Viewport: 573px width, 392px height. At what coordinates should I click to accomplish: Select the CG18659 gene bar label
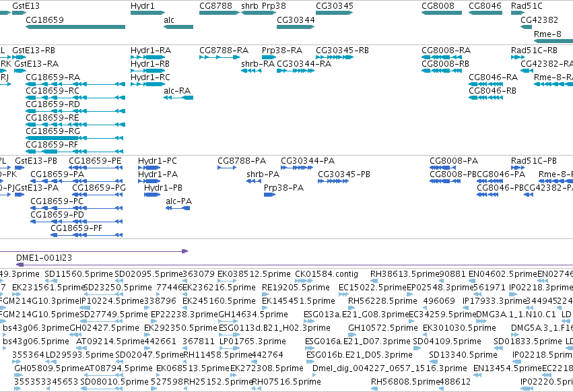pos(44,20)
